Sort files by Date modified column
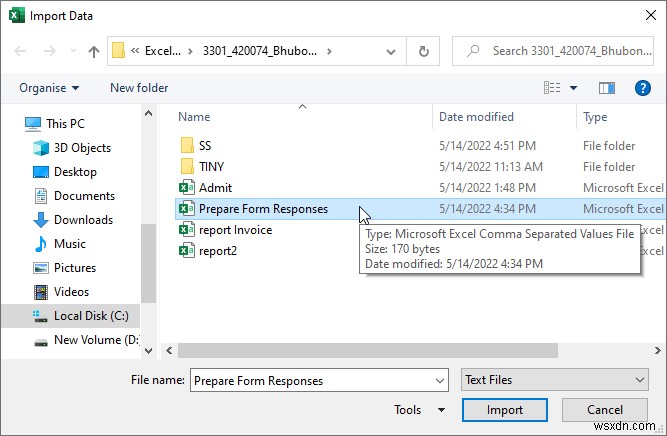Screen dimensions: 667x436 [x=476, y=117]
